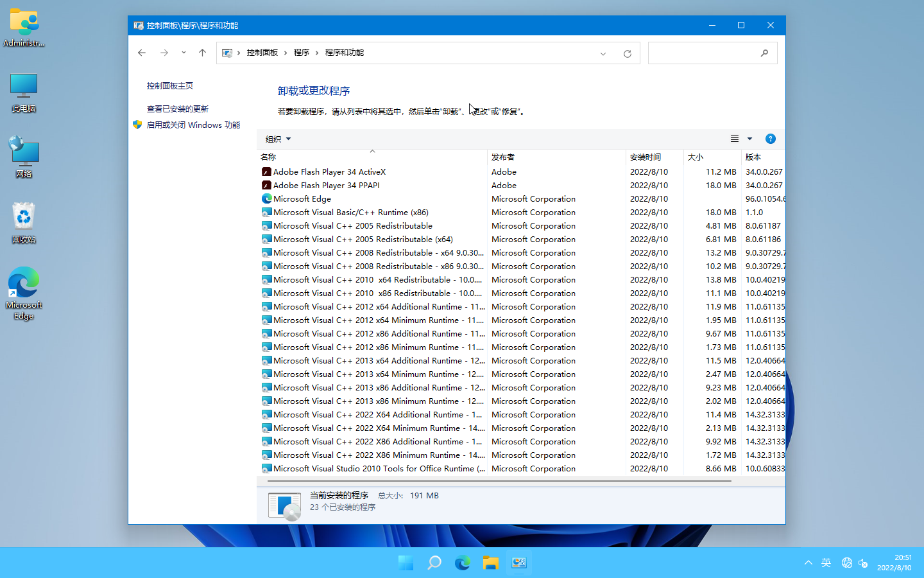Show hidden tray icons chevron
924x578 pixels.
[x=808, y=563]
